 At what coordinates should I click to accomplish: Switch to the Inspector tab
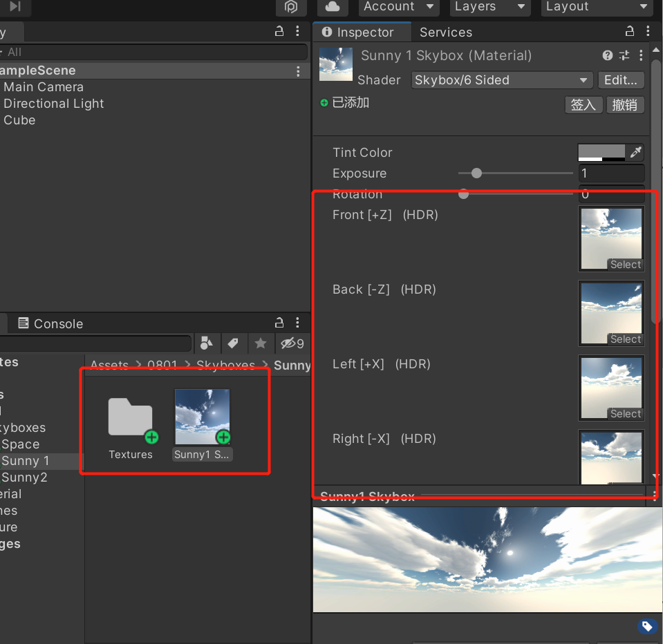[362, 32]
